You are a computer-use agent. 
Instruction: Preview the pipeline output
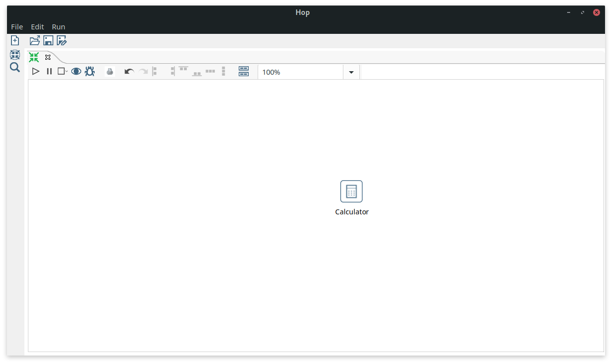76,71
